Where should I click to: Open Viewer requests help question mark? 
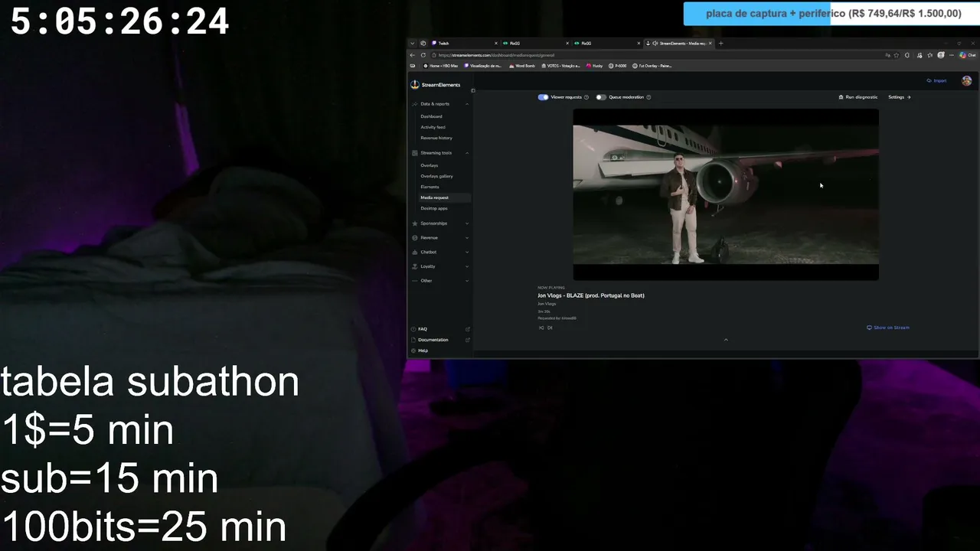pyautogui.click(x=586, y=97)
